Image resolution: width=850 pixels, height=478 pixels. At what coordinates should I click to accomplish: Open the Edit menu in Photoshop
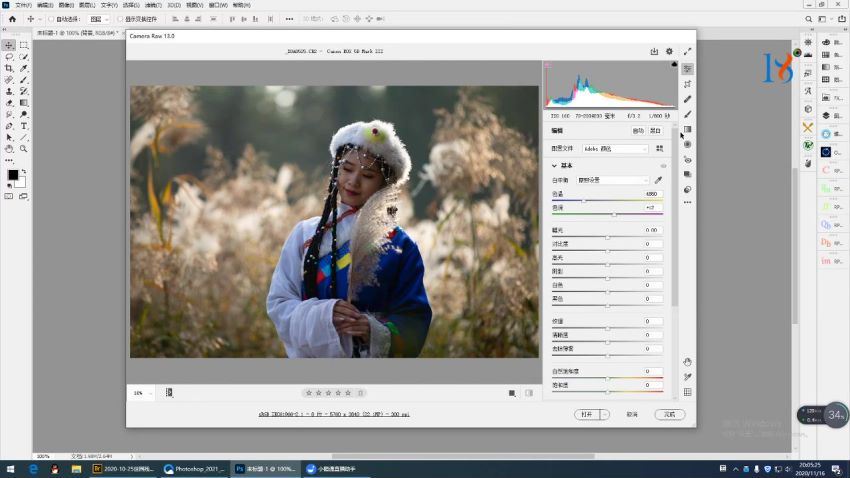tap(45, 5)
